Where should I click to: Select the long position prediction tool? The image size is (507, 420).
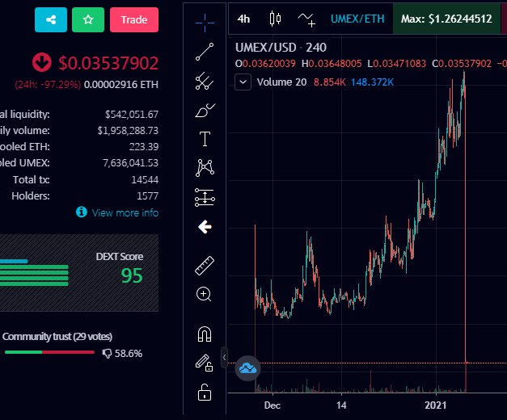205,197
